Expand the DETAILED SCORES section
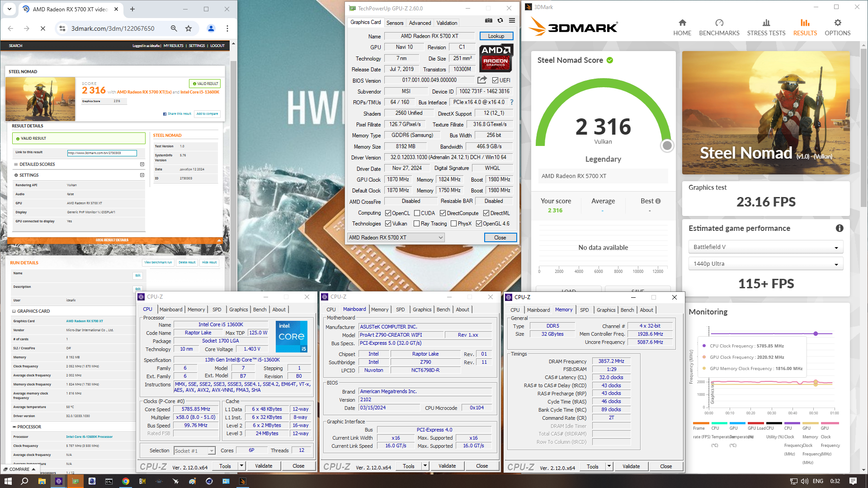The width and height of the screenshot is (868, 488). (x=142, y=164)
